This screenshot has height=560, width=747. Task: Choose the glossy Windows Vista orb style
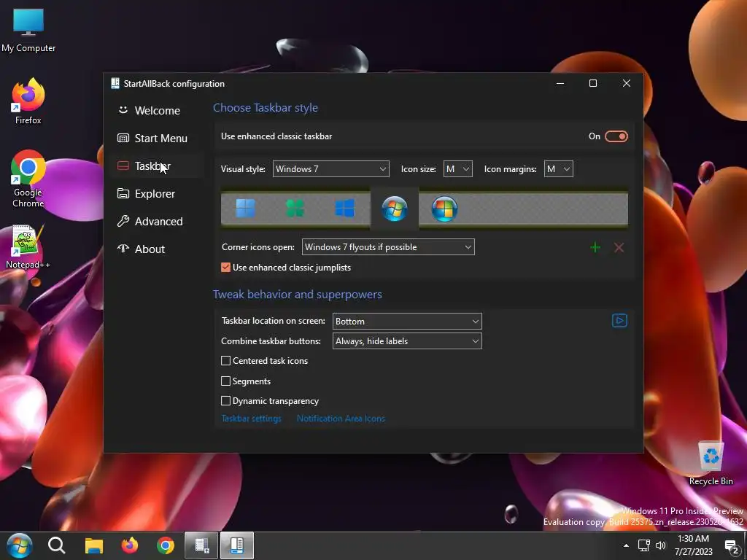coord(444,209)
